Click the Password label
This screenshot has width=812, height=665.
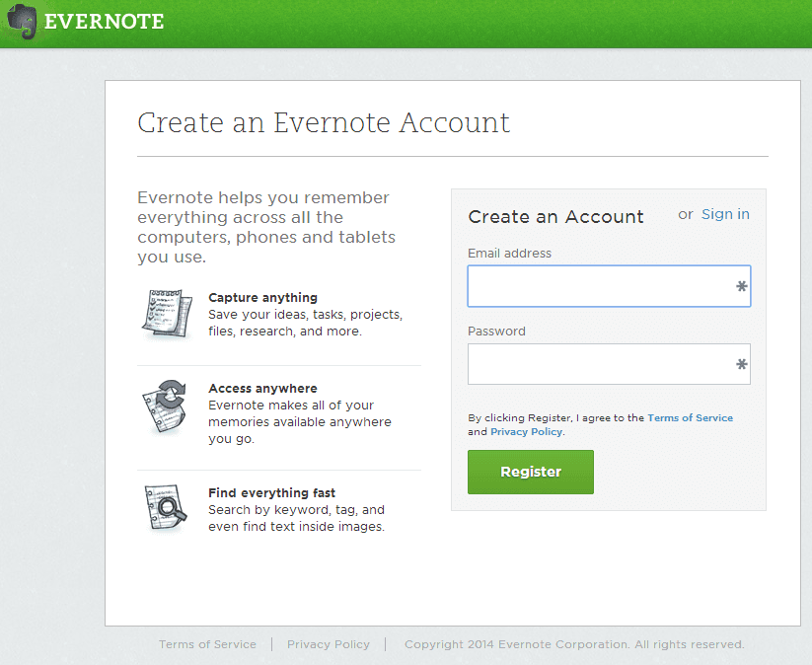tap(496, 332)
